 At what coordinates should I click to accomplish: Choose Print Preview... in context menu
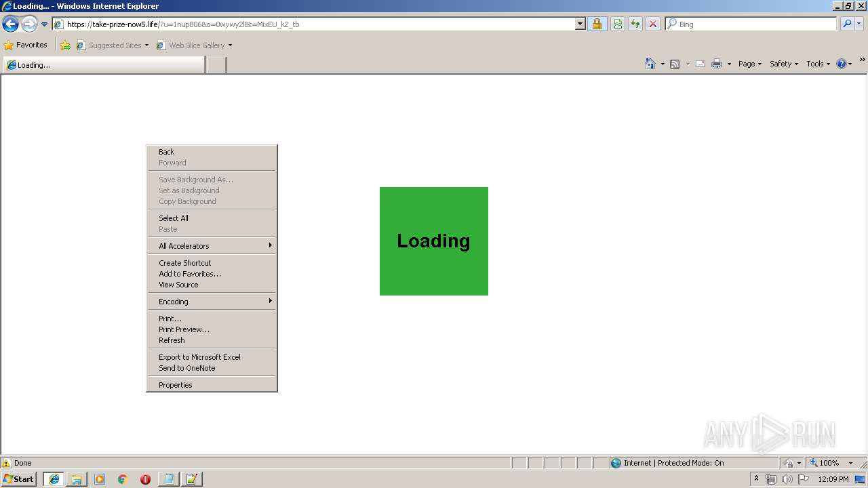coord(212,329)
